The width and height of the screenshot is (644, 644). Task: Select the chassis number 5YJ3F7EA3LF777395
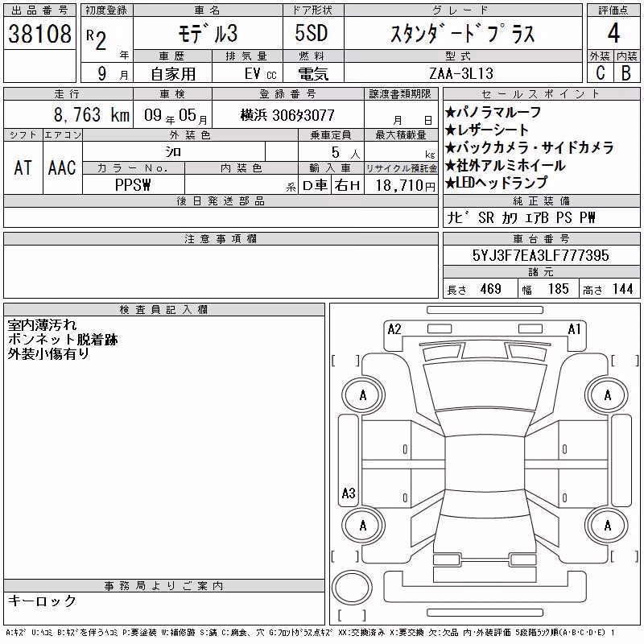[x=540, y=255]
